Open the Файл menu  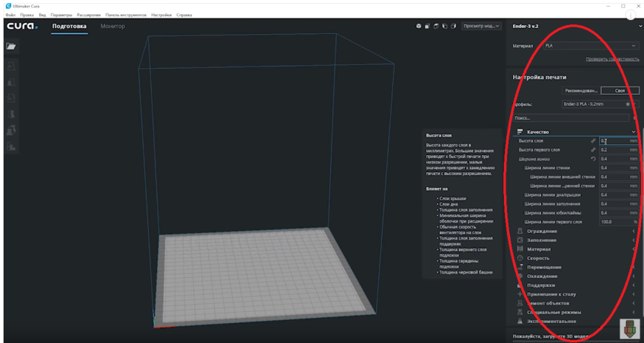[10, 15]
